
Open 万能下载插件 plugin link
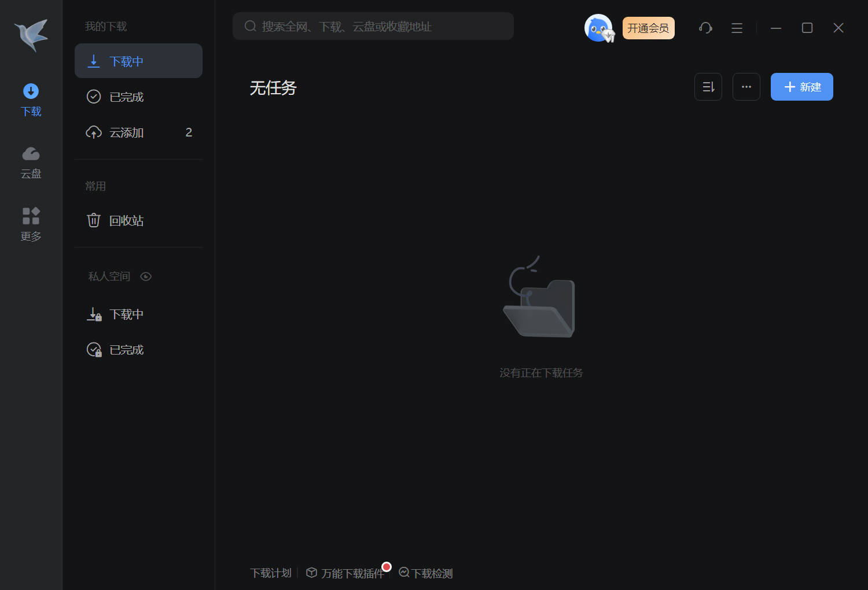click(352, 573)
